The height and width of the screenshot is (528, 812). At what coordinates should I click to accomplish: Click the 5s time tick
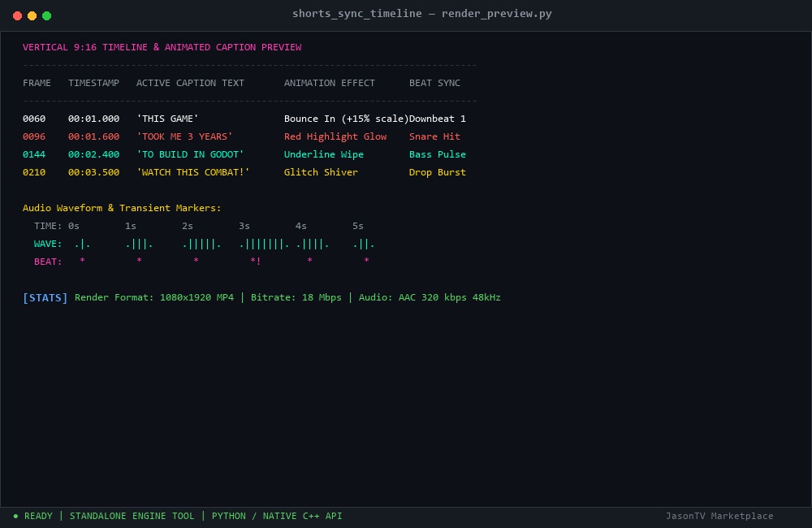coord(358,226)
